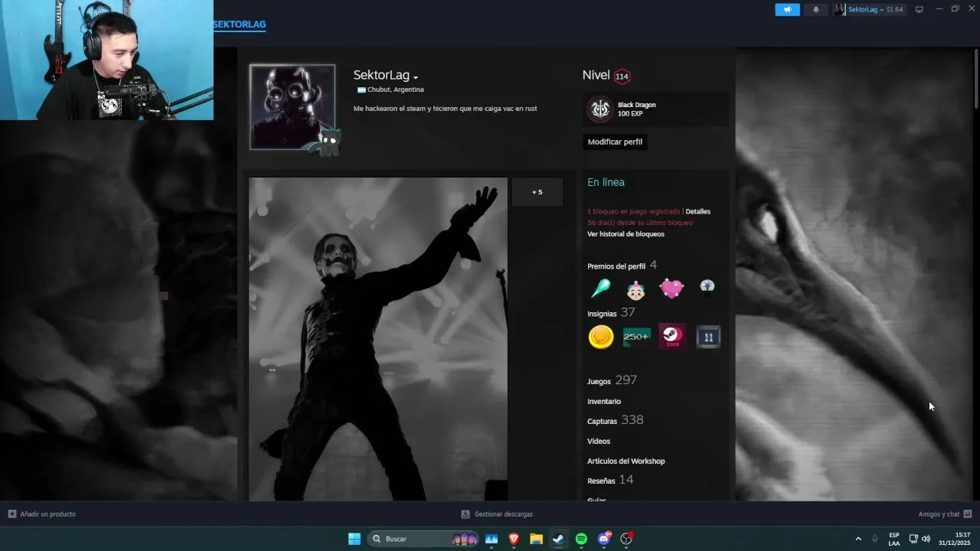
Task: Click the En línea status text
Action: (606, 182)
